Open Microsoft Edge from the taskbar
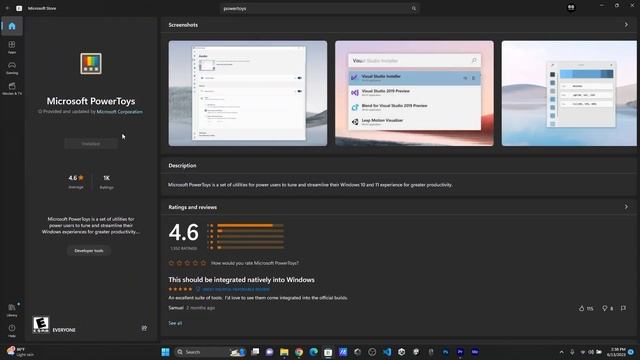This screenshot has width=640, height=360. pos(313,352)
